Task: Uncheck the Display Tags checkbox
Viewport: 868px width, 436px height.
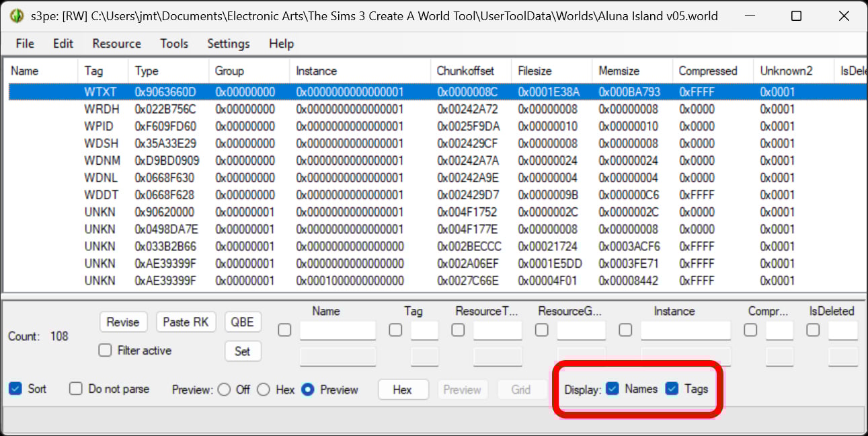Action: 672,389
